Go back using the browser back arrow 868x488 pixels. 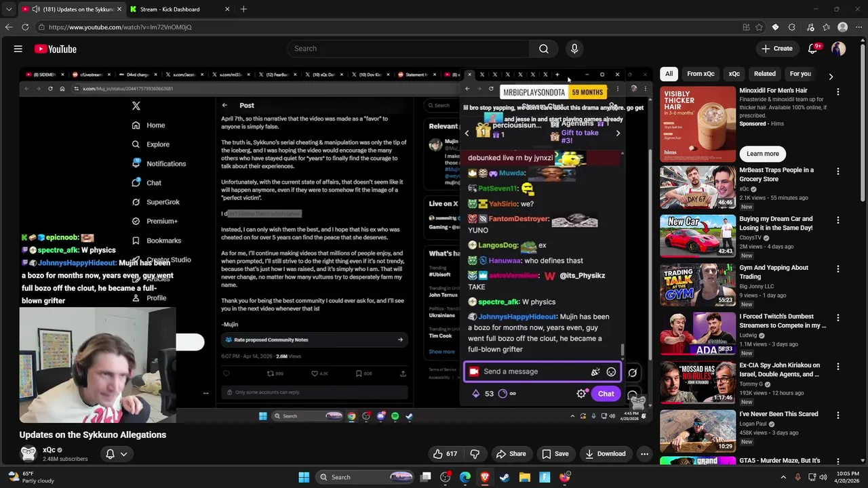[9, 27]
